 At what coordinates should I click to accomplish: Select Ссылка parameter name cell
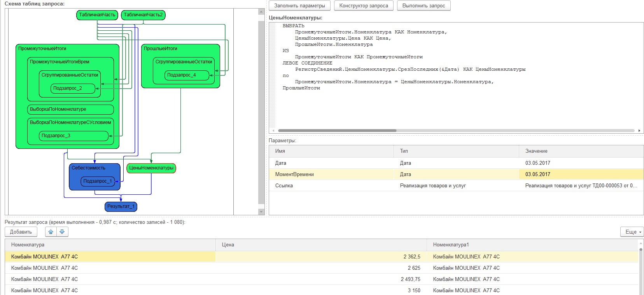coord(331,186)
